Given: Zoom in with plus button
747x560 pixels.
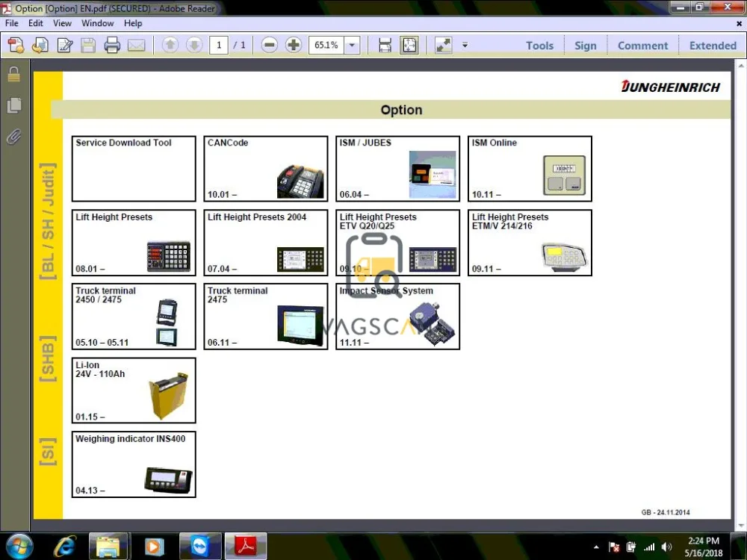Looking at the screenshot, I should point(294,46).
